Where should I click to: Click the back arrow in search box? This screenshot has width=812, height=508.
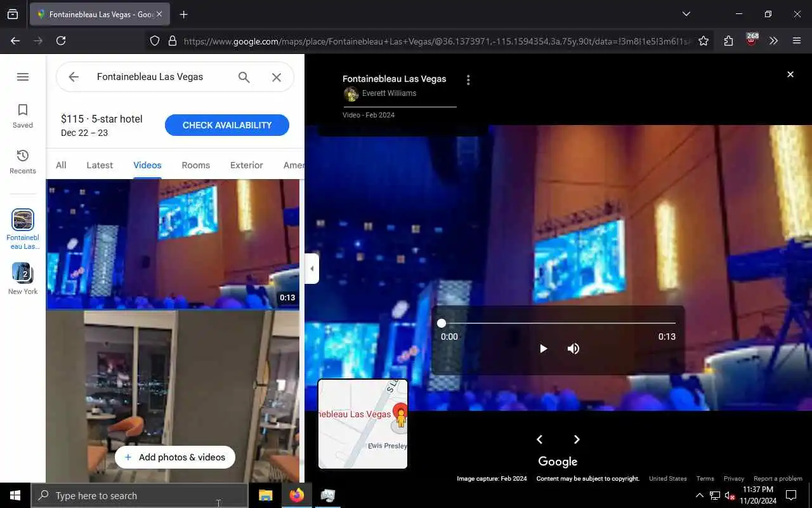point(74,77)
